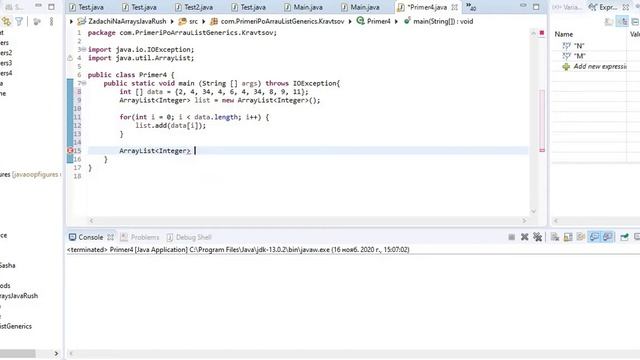The height and width of the screenshot is (360, 640).
Task: Click the editor vertical scrollbar
Action: (x=533, y=122)
